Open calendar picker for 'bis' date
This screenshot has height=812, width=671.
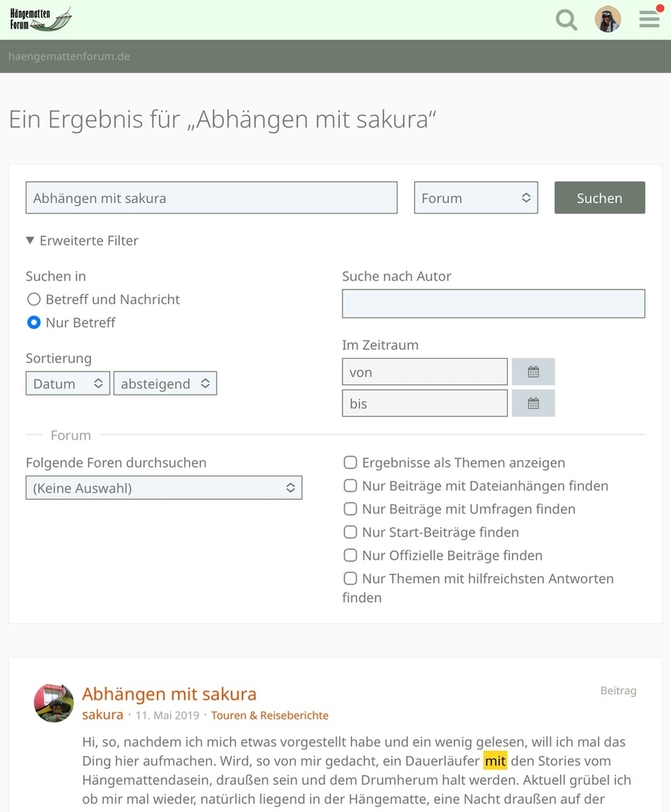tap(533, 404)
